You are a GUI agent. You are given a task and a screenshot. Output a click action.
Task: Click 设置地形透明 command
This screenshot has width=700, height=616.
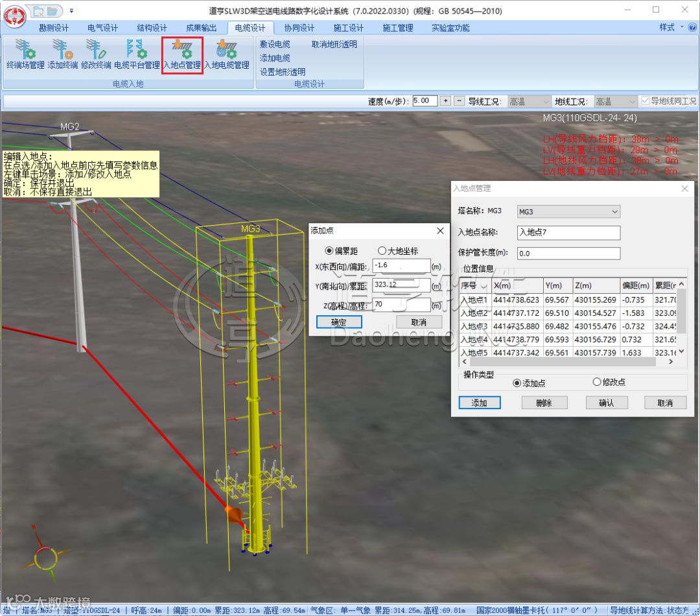pyautogui.click(x=283, y=72)
